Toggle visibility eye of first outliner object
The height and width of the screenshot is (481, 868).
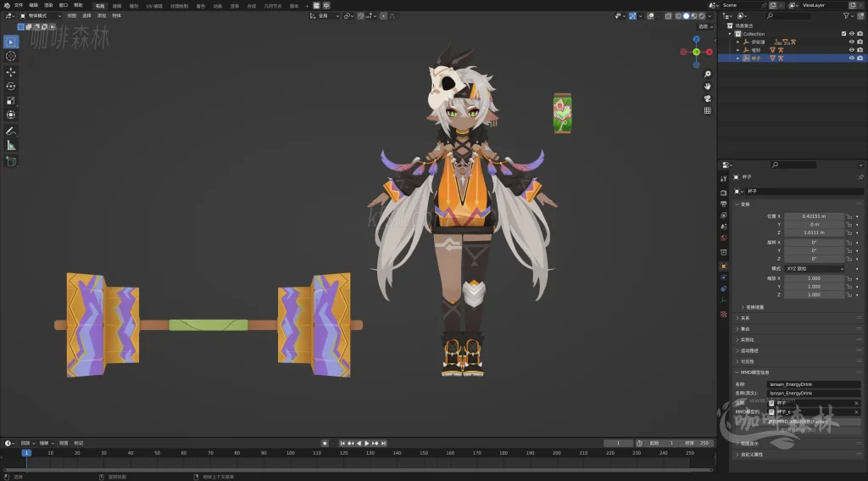(852, 42)
